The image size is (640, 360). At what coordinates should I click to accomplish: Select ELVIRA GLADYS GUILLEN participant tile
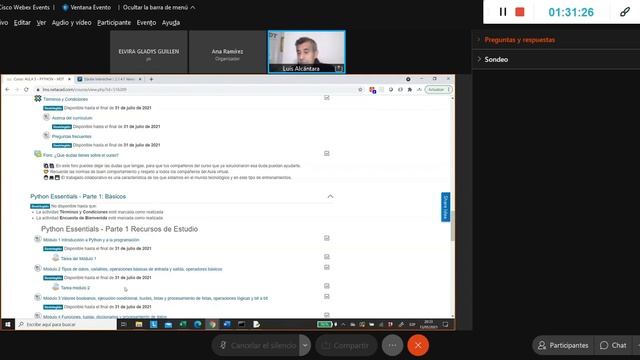pos(149,52)
